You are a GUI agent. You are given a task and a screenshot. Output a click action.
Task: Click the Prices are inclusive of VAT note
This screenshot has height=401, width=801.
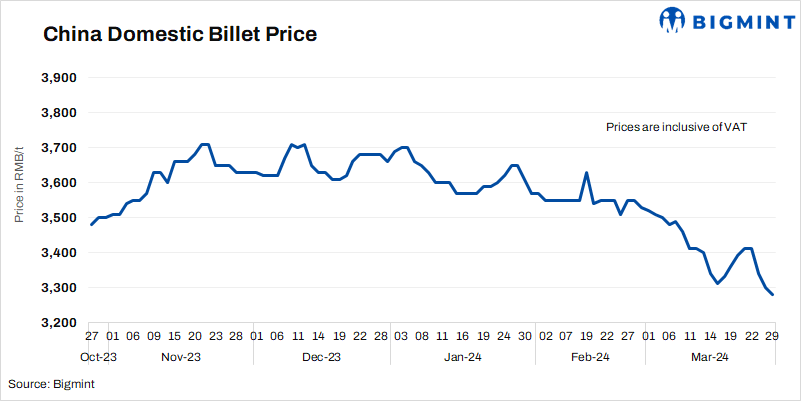click(677, 128)
